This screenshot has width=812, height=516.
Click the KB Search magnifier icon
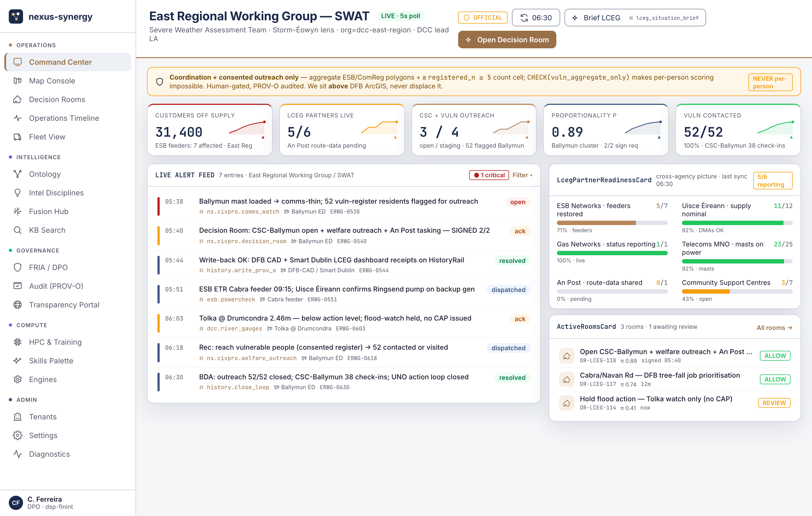[x=18, y=230]
